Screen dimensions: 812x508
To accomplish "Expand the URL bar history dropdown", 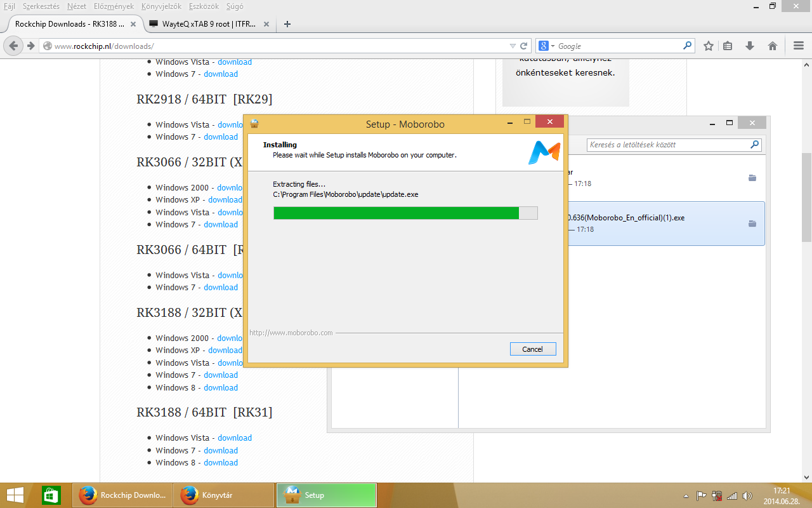I will pyautogui.click(x=513, y=46).
